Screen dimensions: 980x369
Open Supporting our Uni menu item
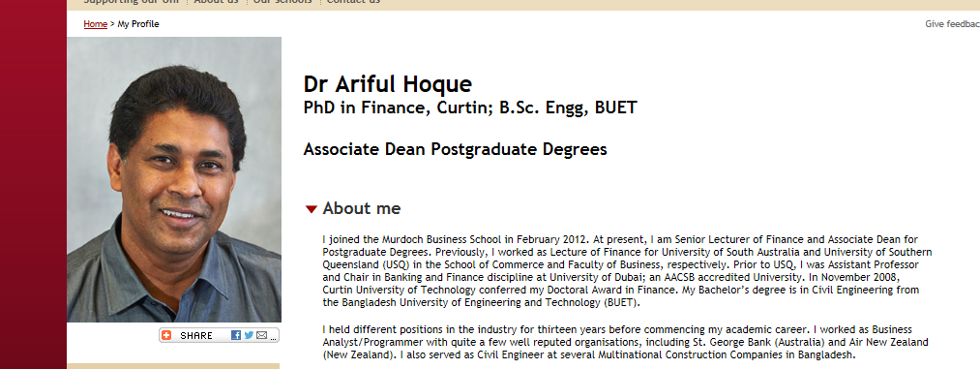tap(132, 2)
